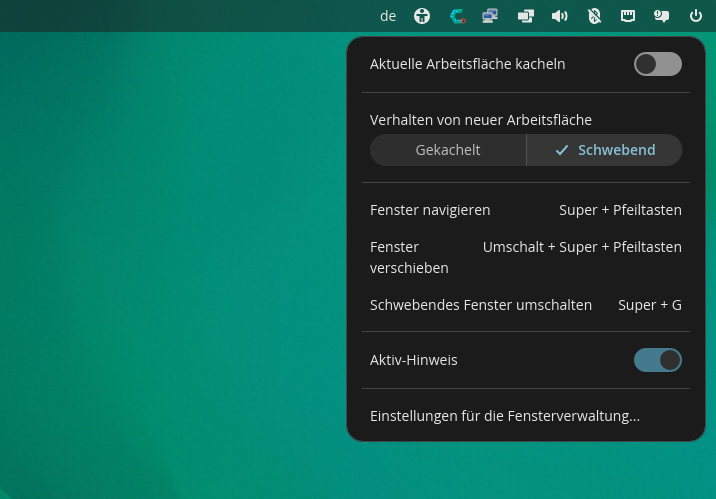Click 'Schwebendes Fenster umschalten' entry

[481, 305]
